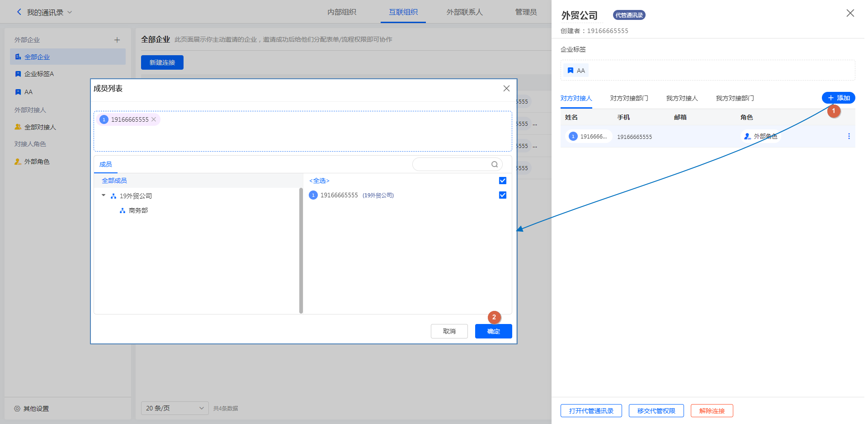Remove the 19166665555 tag with its X icon
Screen dimensions: 868x424
point(154,119)
